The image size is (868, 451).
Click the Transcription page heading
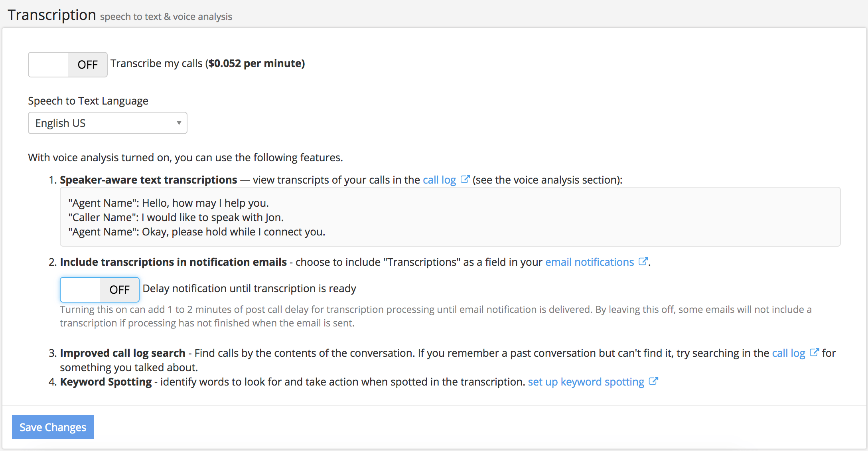(x=52, y=15)
